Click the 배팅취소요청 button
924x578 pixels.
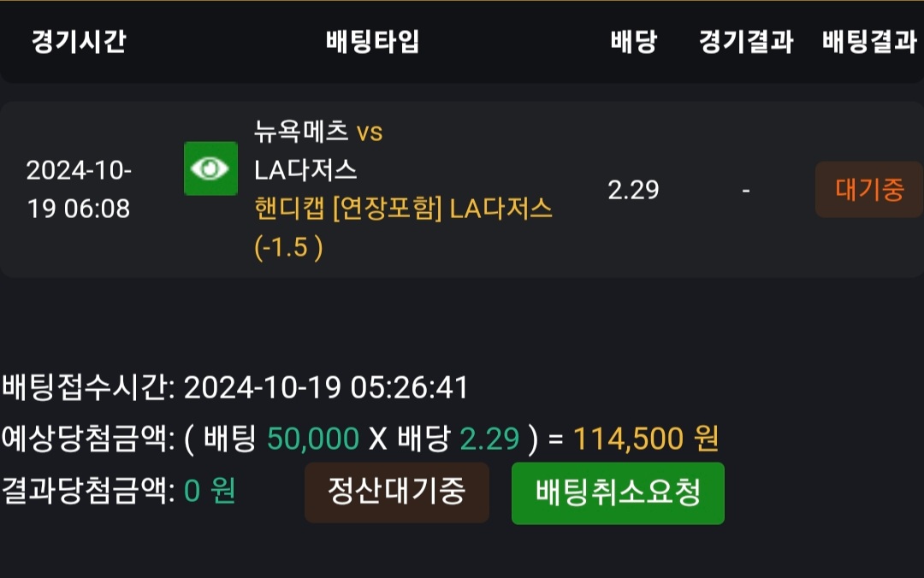tap(618, 492)
